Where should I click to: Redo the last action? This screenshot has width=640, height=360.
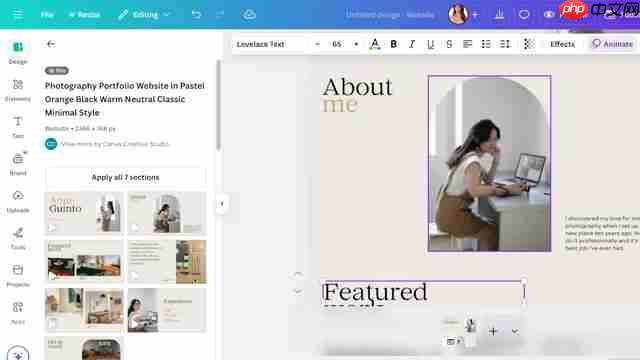pyautogui.click(x=220, y=15)
